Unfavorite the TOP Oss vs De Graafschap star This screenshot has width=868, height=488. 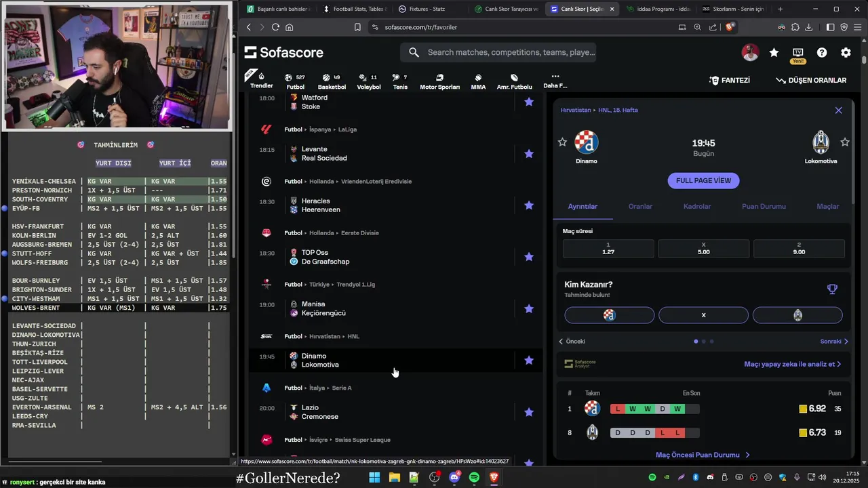coord(529,257)
